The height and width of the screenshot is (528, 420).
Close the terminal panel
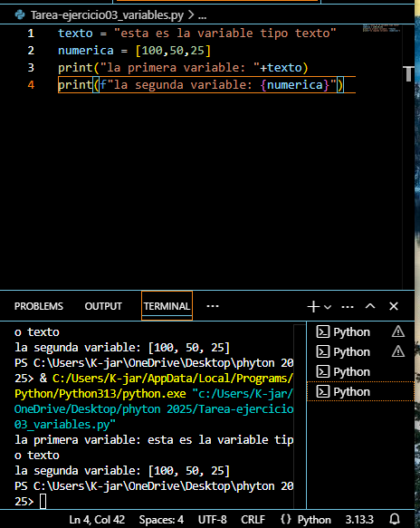[x=394, y=306]
